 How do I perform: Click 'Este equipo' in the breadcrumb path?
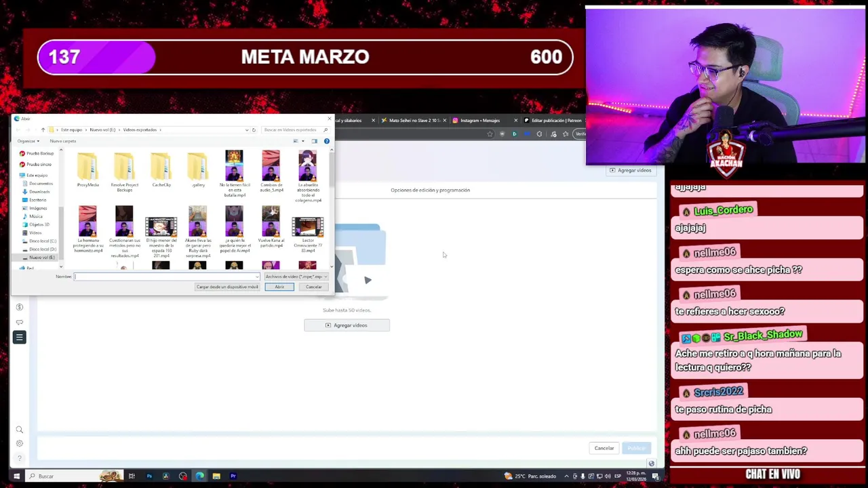(71, 129)
